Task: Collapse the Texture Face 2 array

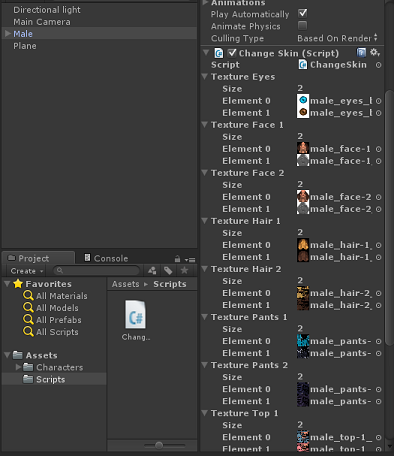Action: 205,173
